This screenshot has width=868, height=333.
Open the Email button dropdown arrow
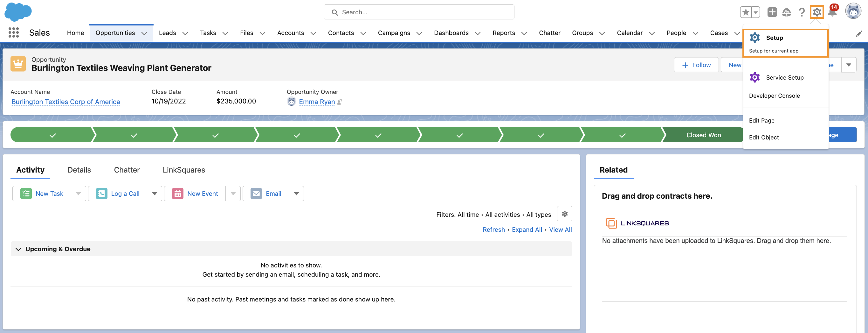296,193
